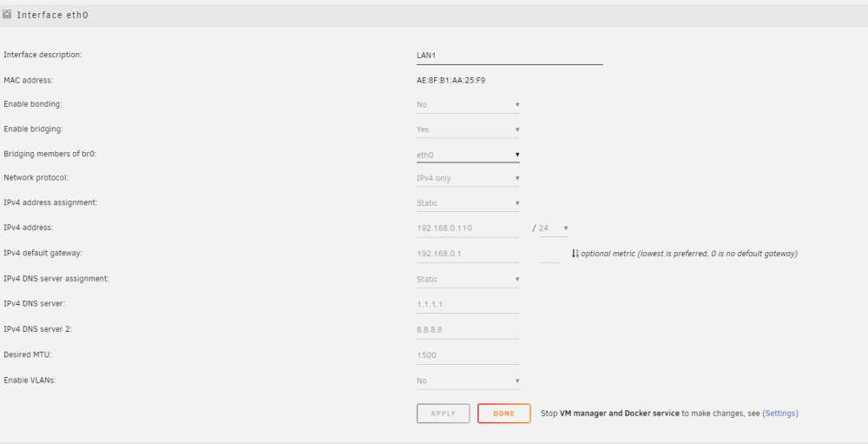
Task: Click the optional metric hint text
Action: click(689, 254)
